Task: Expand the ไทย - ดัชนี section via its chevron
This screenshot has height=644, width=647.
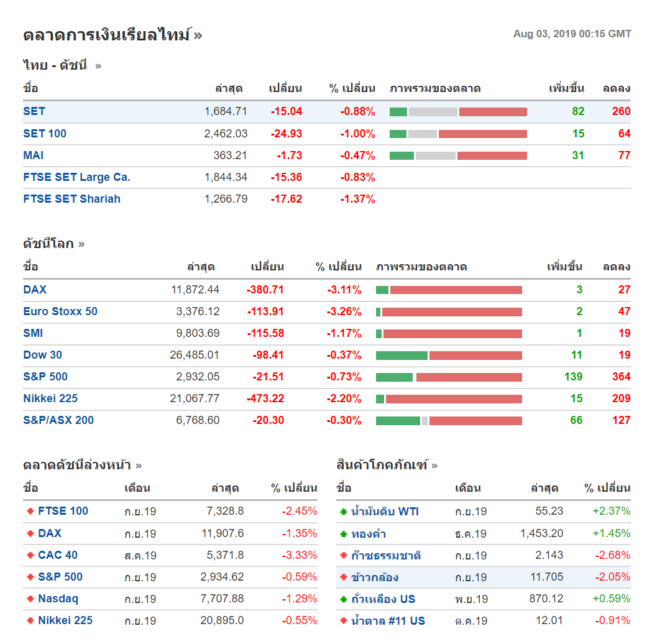Action: (x=98, y=66)
